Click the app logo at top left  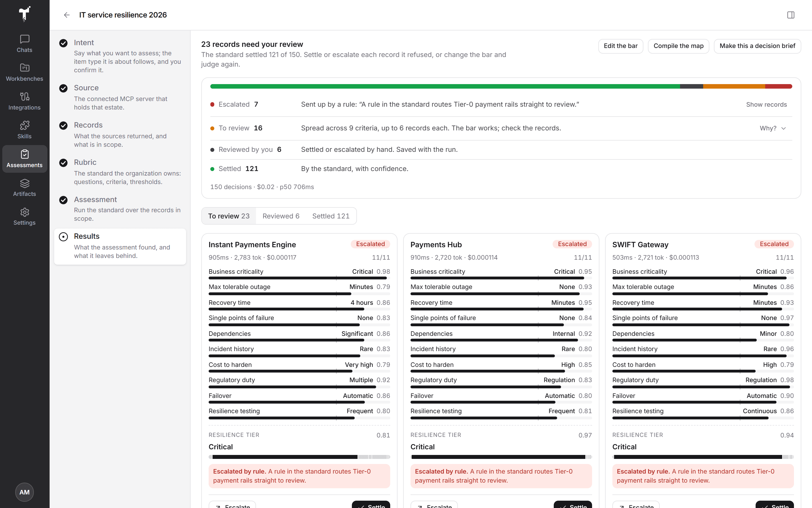25,14
